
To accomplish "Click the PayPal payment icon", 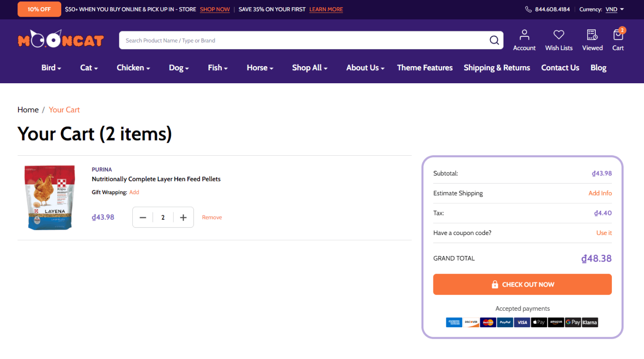I will pyautogui.click(x=505, y=322).
